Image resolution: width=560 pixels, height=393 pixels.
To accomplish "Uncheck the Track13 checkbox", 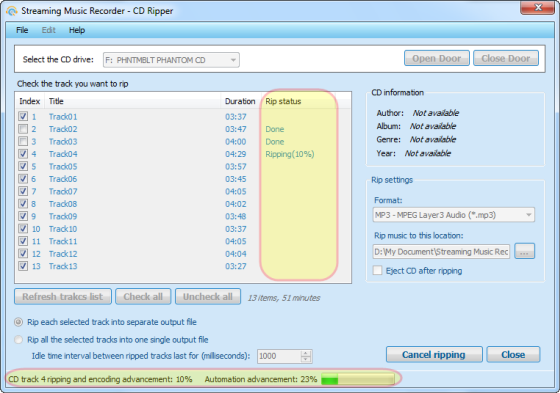I will tap(23, 266).
